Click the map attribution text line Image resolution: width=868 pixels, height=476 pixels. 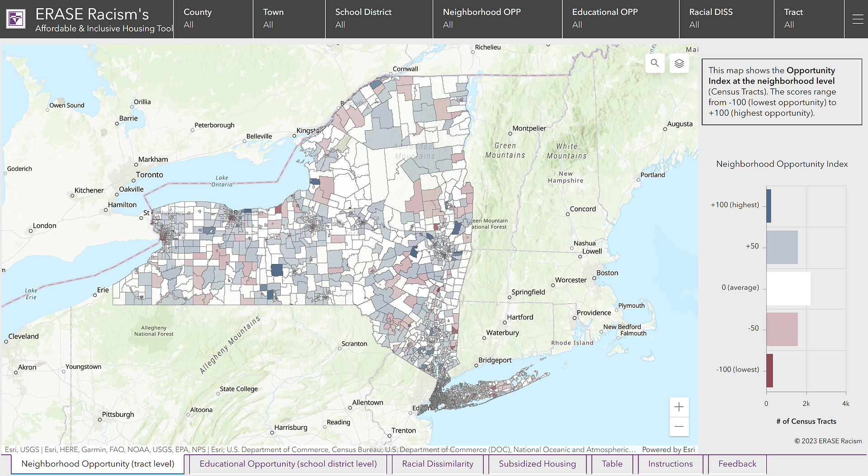[320, 450]
